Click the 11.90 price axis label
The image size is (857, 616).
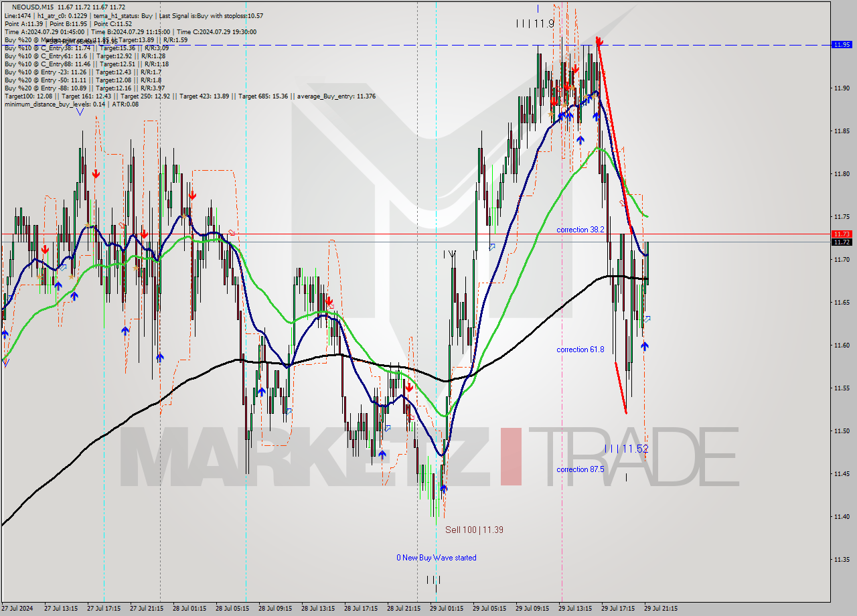842,88
